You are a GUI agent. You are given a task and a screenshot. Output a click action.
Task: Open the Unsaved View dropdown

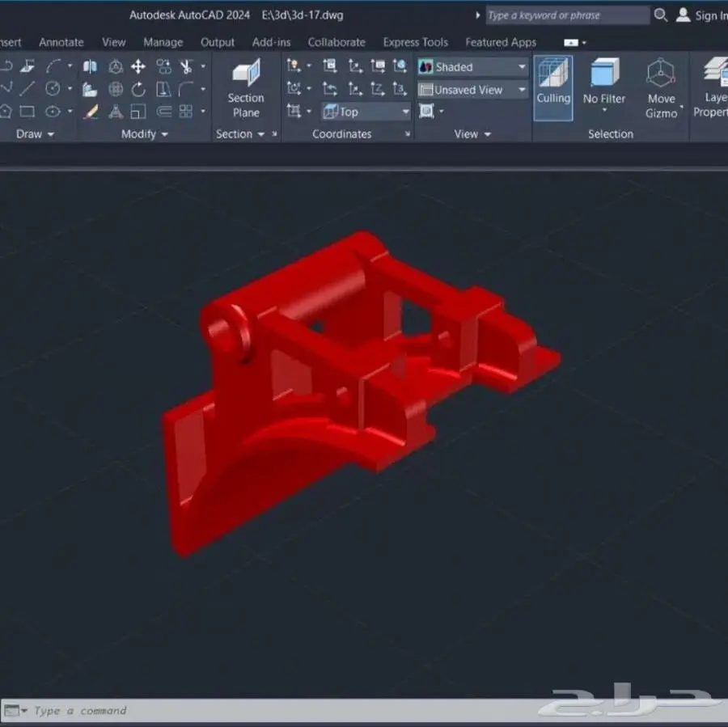point(472,90)
